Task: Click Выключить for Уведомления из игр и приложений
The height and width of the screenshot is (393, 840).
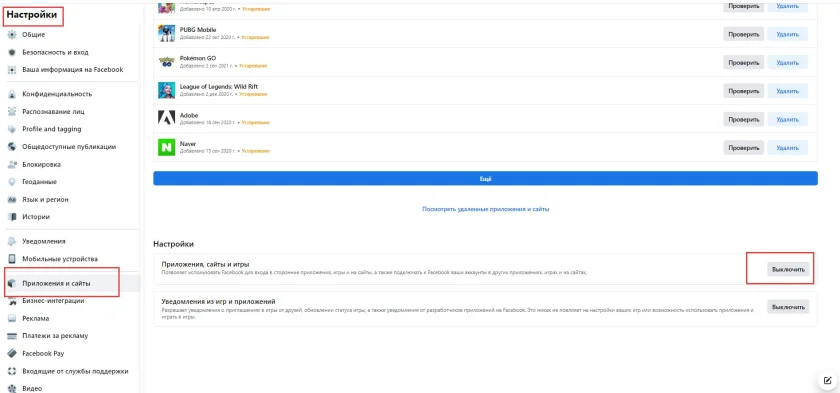Action: click(788, 307)
